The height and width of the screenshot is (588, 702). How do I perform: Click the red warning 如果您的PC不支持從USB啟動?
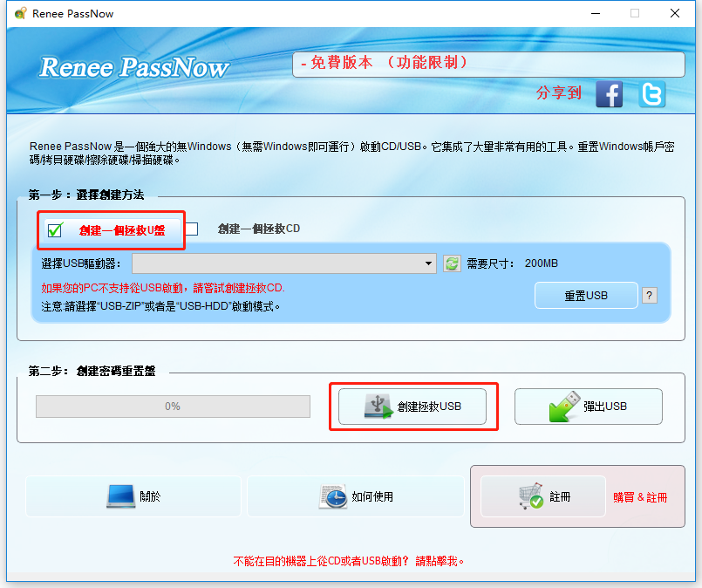pos(163,288)
